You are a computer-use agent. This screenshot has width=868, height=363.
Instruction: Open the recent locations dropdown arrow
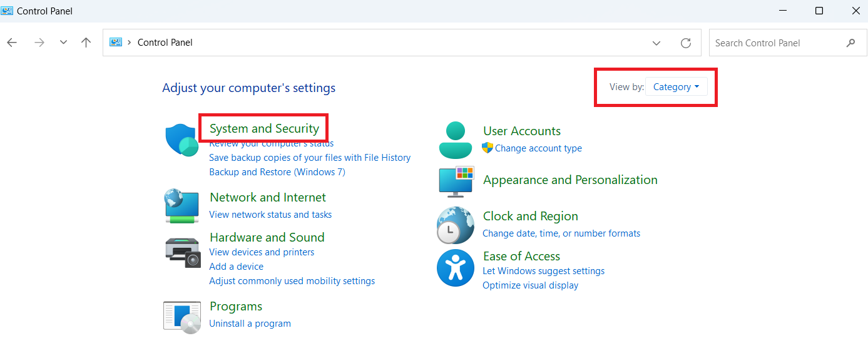point(63,43)
